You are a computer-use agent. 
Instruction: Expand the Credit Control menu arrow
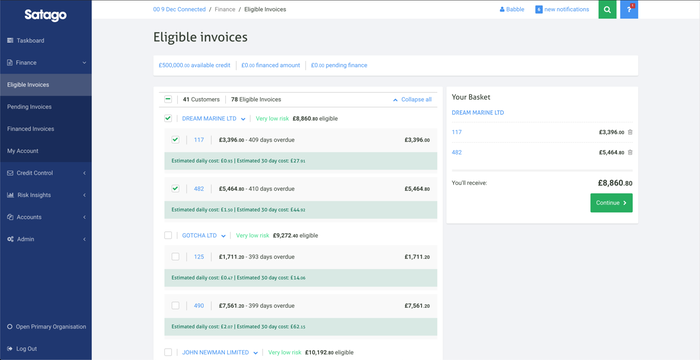tap(84, 173)
